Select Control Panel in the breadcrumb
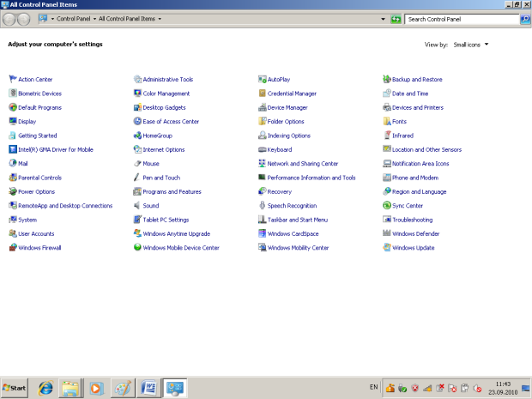This screenshot has height=399, width=532. pyautogui.click(x=73, y=19)
